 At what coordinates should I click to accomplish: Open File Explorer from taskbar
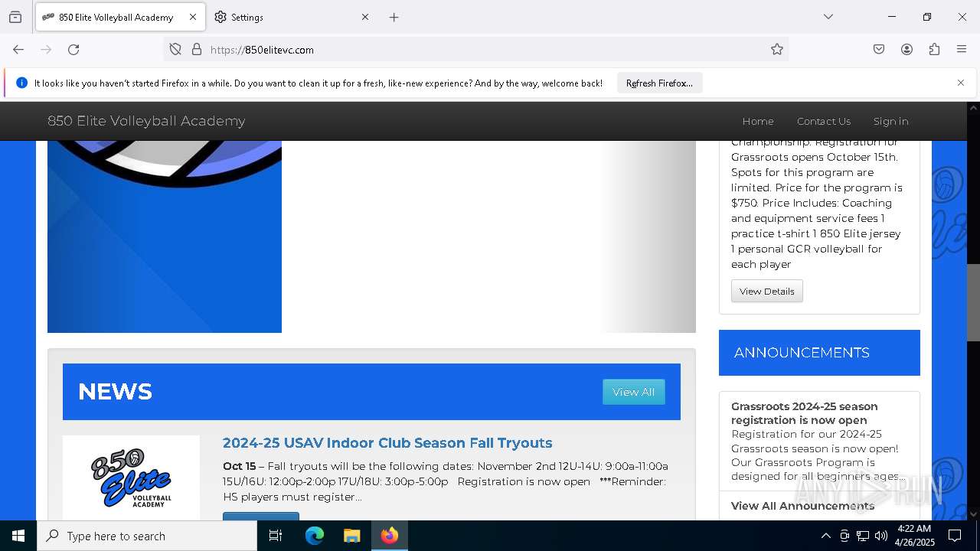pos(351,536)
